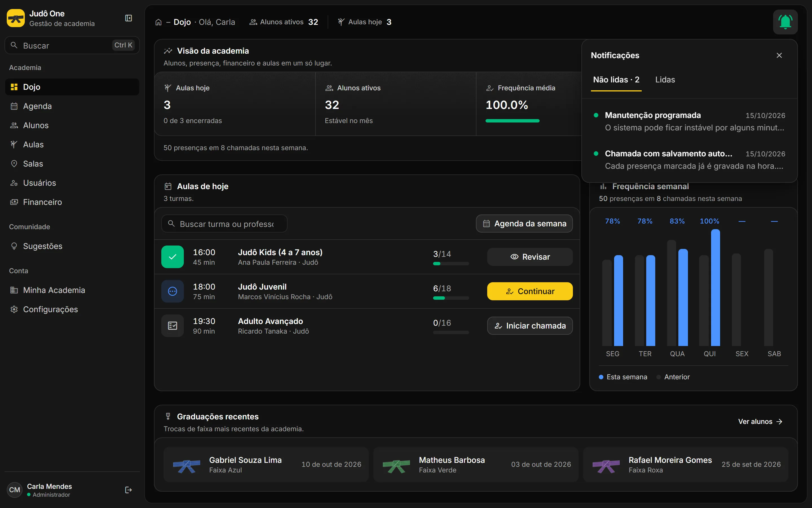The image size is (812, 508).
Task: Open the Manutenção programada notification
Action: pyautogui.click(x=690, y=121)
